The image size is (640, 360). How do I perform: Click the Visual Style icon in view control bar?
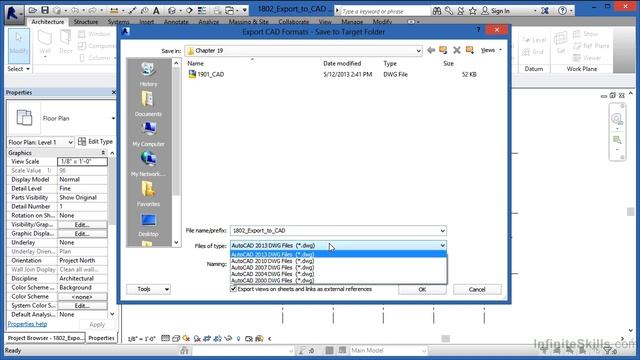click(176, 338)
